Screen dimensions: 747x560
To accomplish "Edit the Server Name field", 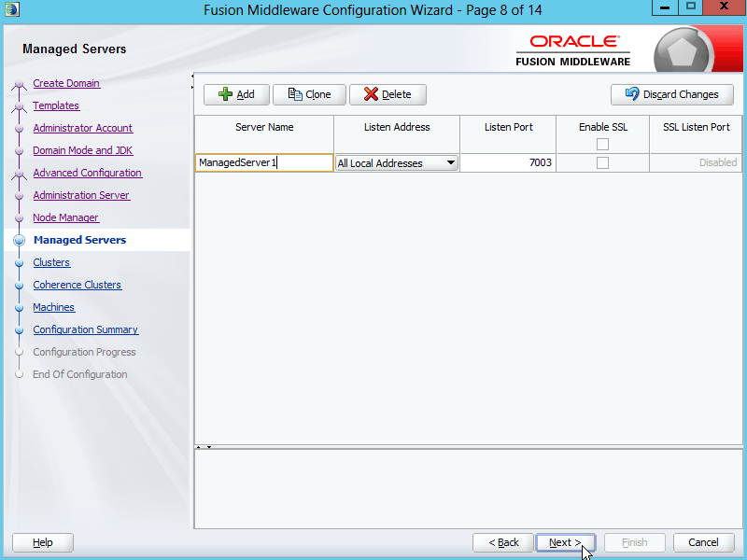I will [263, 162].
